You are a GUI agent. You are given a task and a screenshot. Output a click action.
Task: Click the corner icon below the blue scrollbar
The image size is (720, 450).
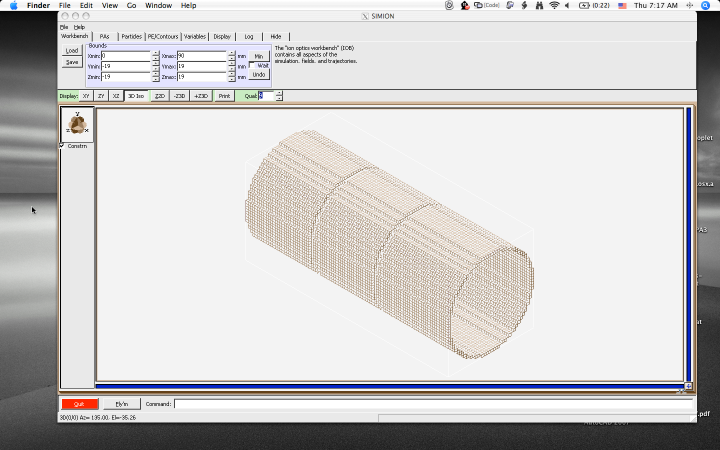coord(688,386)
